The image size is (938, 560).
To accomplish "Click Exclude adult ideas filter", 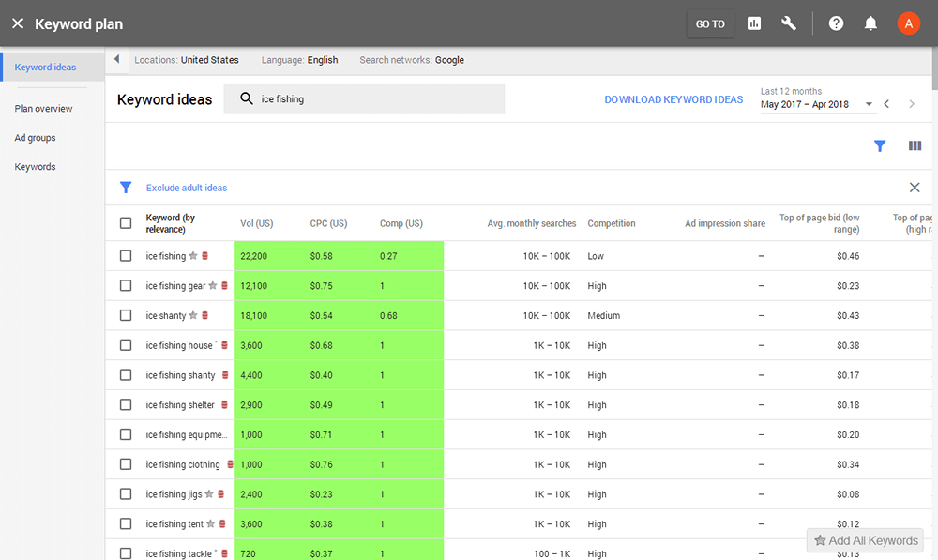I will (187, 188).
